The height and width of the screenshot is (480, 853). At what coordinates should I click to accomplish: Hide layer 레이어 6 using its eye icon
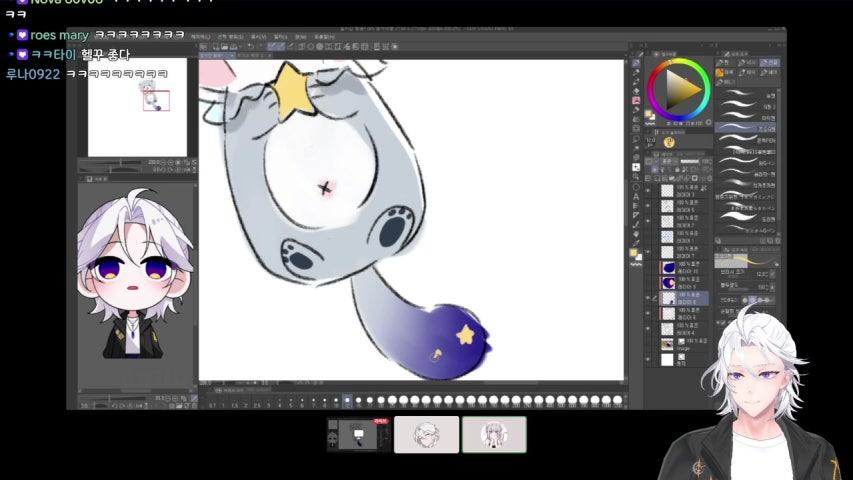pyautogui.click(x=648, y=313)
